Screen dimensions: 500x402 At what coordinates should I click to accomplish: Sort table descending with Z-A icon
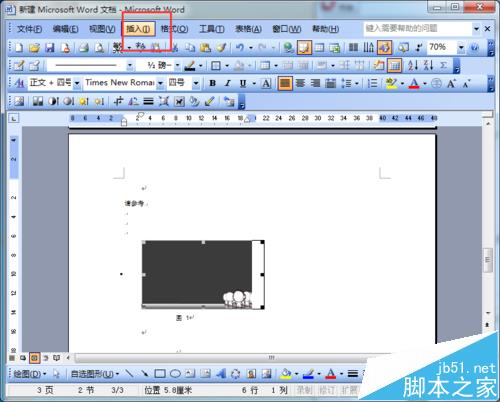[428, 65]
